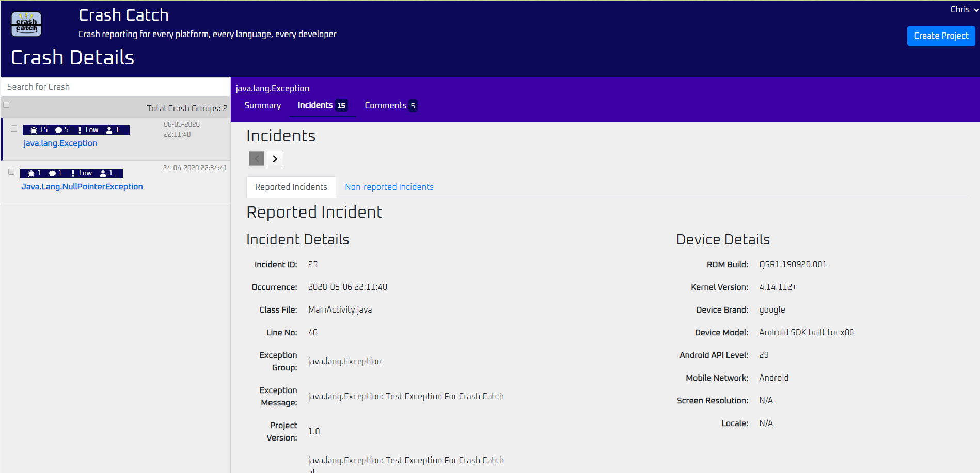Switch to Non-reported Incidents tab

tap(389, 187)
